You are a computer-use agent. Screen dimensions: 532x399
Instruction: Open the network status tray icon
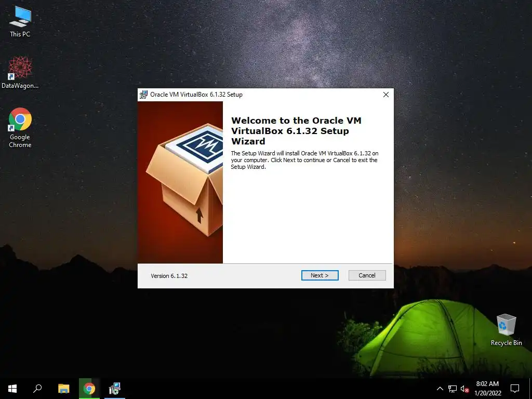click(453, 389)
